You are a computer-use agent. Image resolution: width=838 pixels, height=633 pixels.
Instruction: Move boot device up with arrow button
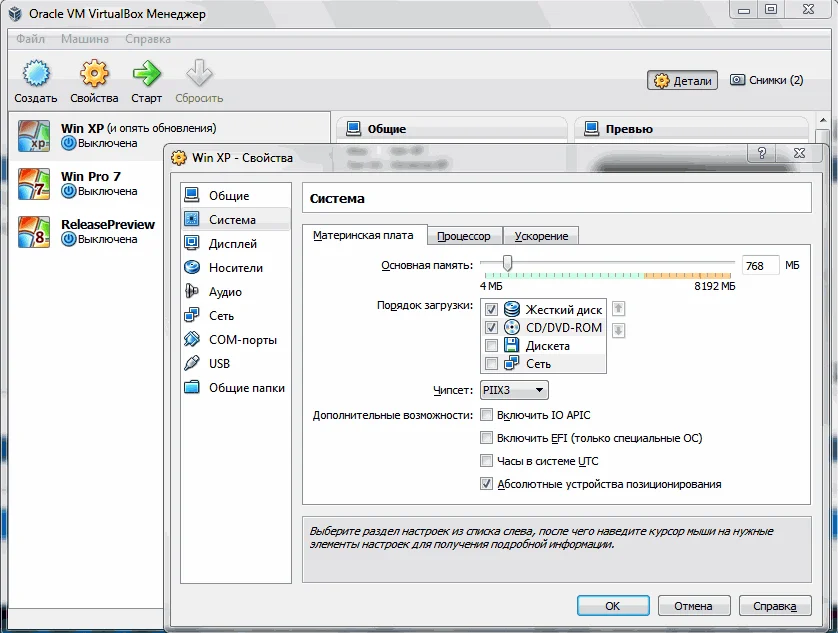(618, 308)
